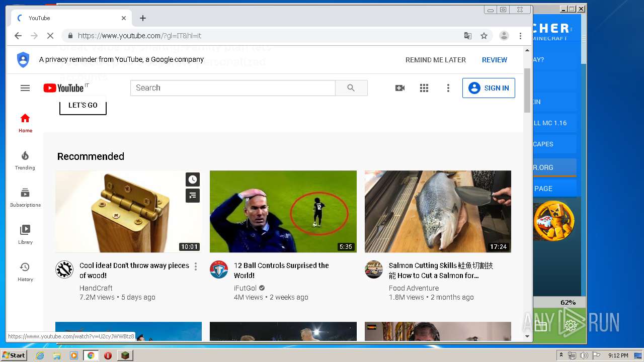644x362 pixels.
Task: Open 12 Ball Controls video thumbnail
Action: point(283,211)
